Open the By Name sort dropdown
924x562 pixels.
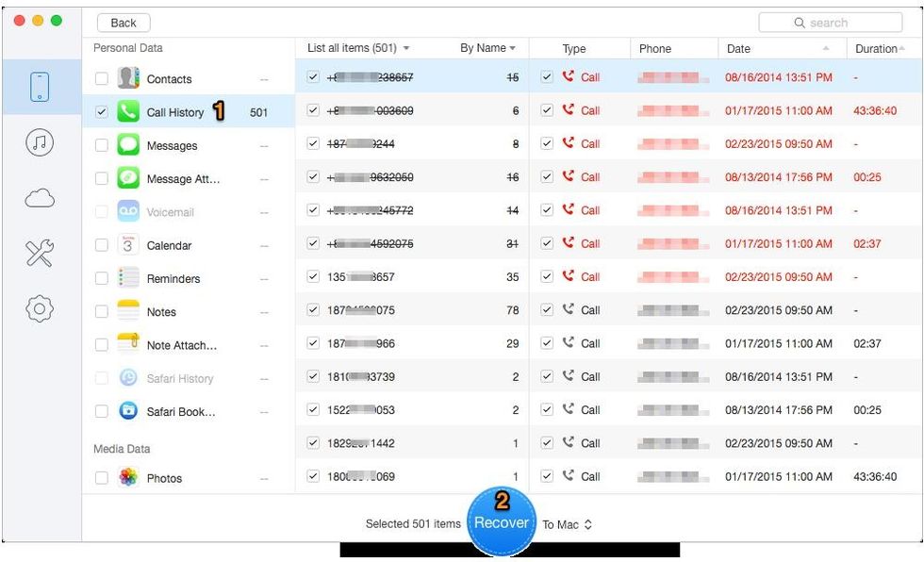pyautogui.click(x=487, y=48)
